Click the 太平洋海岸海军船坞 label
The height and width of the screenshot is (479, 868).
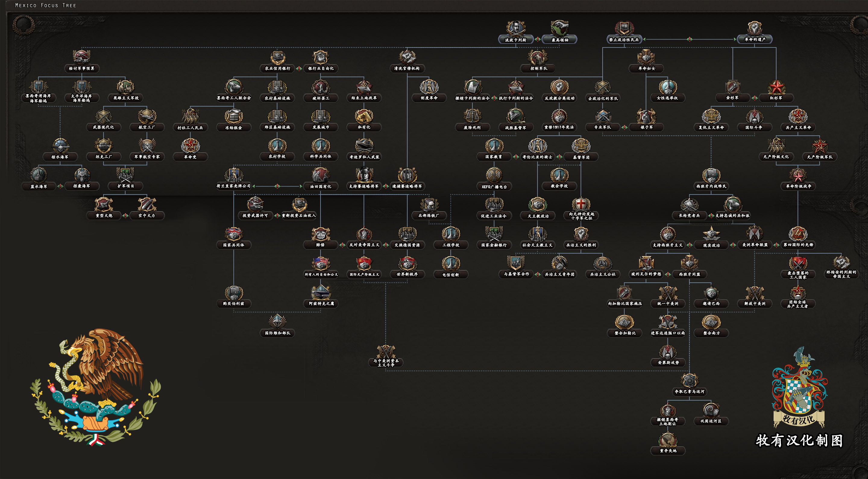[x=82, y=98]
